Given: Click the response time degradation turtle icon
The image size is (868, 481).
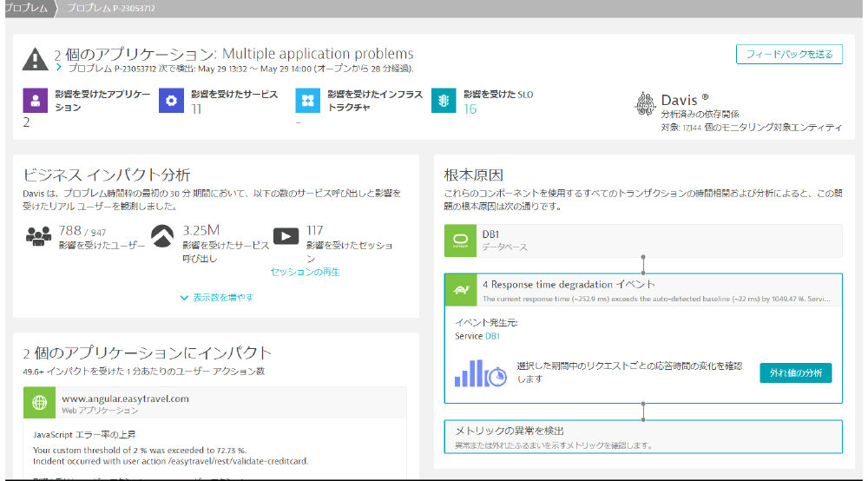Looking at the screenshot, I should 461,289.
